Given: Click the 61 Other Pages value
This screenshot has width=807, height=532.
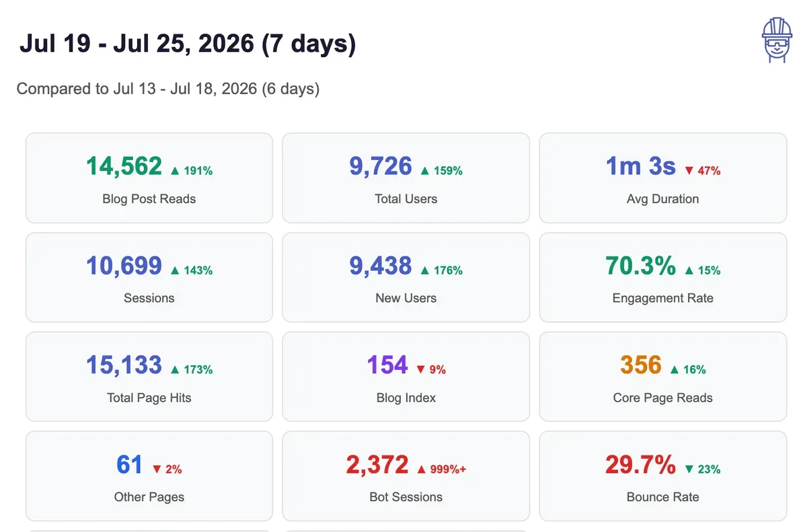Looking at the screenshot, I should pos(130,465).
